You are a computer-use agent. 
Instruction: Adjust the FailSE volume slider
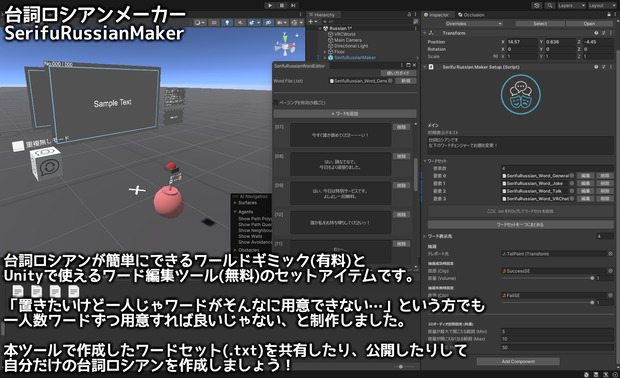coord(548,302)
